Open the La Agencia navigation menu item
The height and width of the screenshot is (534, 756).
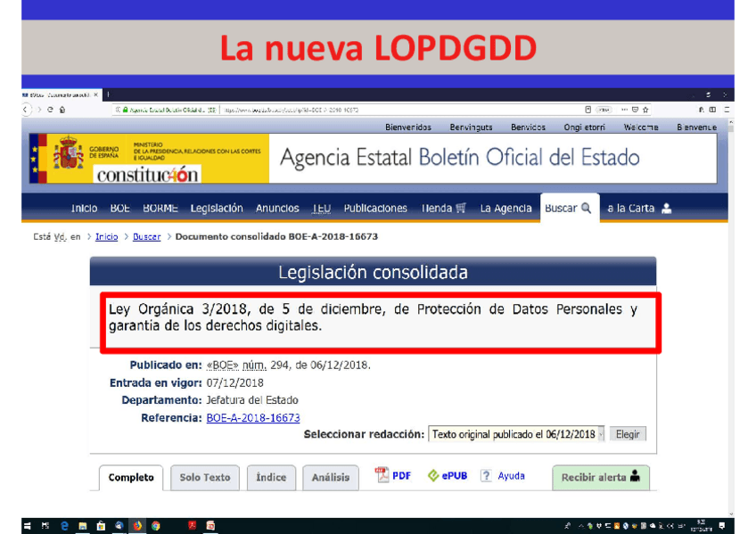pos(505,209)
